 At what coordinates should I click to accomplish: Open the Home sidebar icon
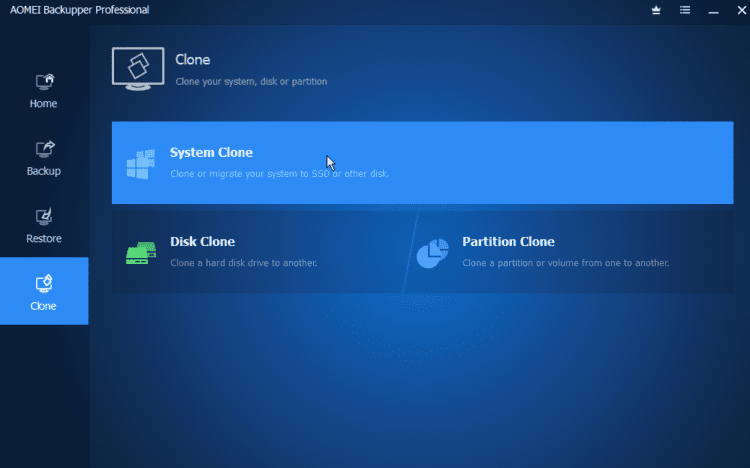44,82
